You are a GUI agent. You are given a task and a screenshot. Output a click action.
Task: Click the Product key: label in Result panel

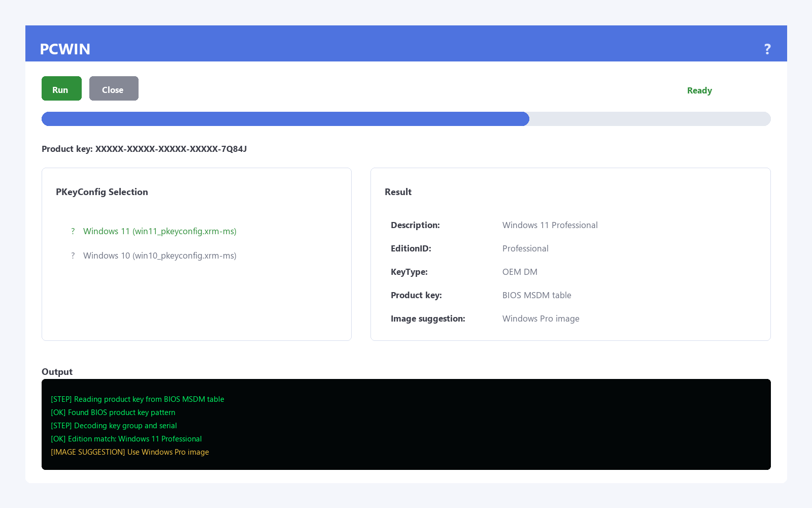pyautogui.click(x=416, y=295)
